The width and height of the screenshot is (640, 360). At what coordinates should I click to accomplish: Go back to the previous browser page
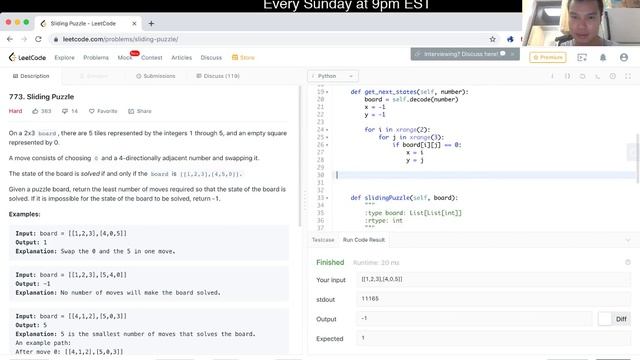point(10,39)
